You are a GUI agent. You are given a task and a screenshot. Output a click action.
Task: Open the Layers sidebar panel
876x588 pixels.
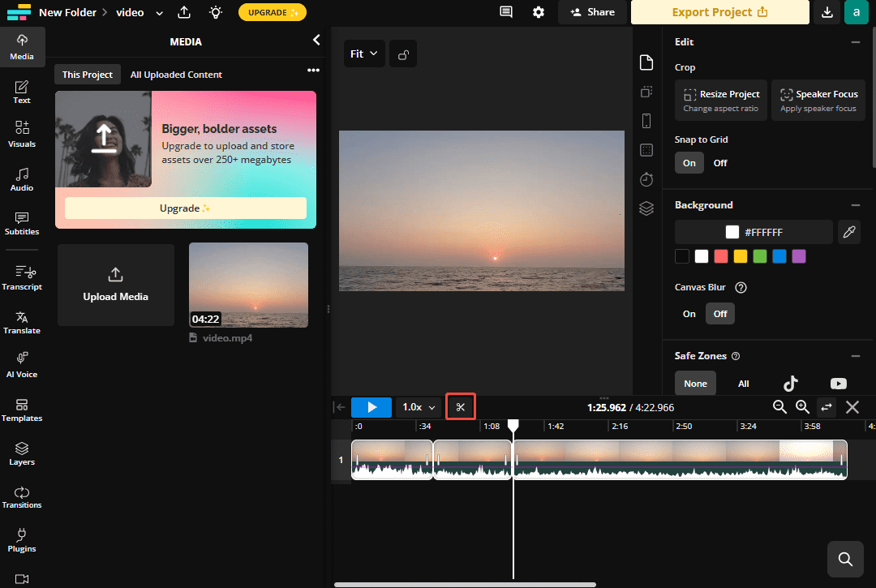coord(22,453)
